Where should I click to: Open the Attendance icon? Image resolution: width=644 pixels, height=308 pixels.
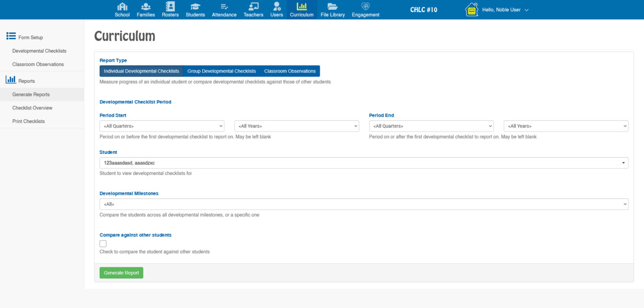pyautogui.click(x=224, y=7)
